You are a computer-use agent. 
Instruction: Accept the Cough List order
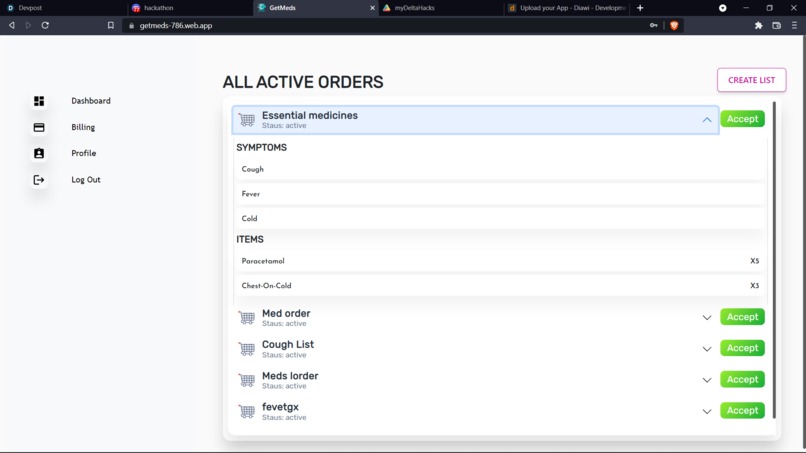[742, 348]
